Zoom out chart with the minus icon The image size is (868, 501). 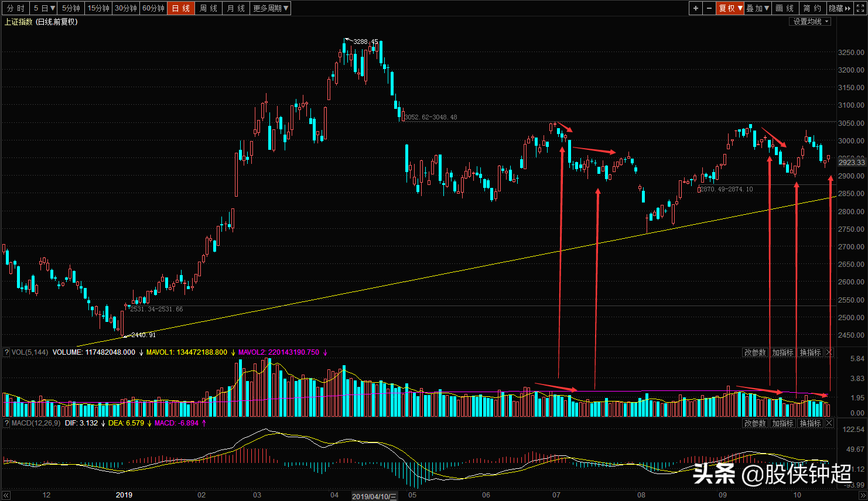(x=709, y=8)
